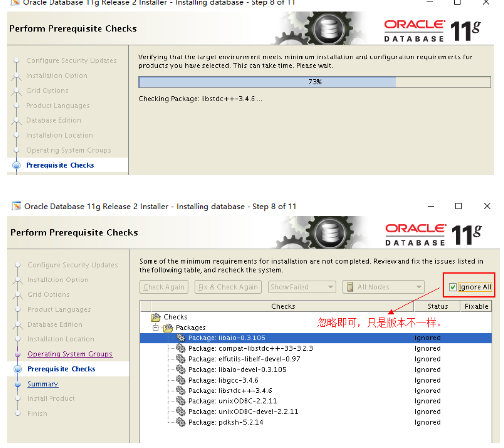Click the Checks root folder icon
The width and height of the screenshot is (504, 448).
[156, 317]
